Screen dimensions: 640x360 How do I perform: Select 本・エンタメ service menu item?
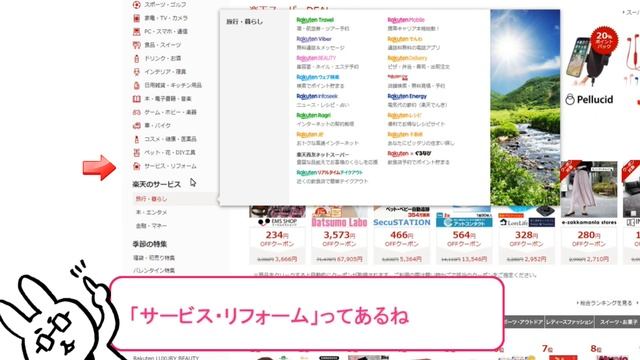(151, 213)
